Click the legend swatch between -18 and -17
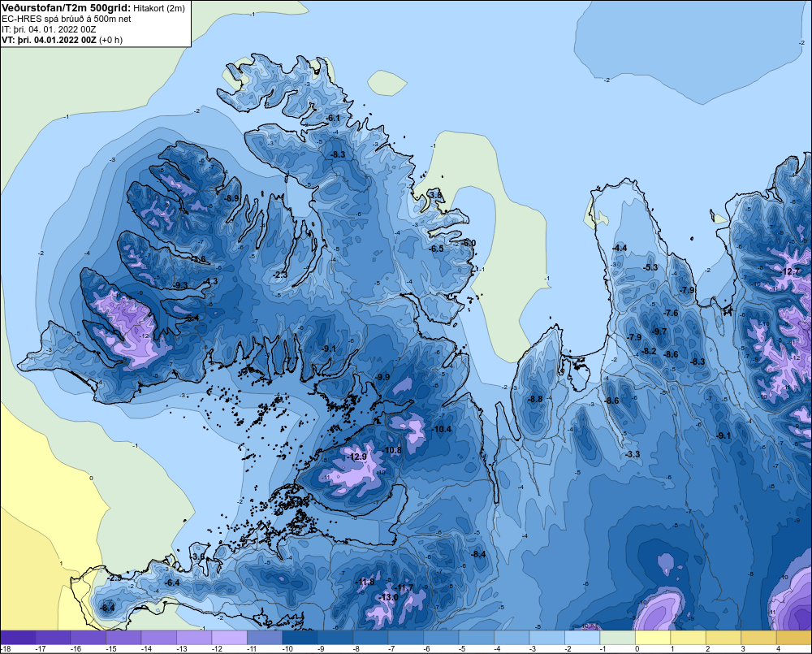 click(18, 638)
